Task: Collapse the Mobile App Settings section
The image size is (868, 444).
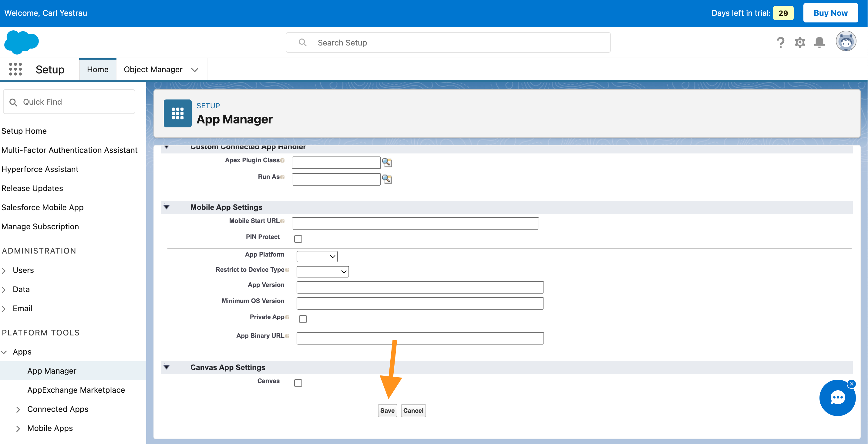Action: click(x=167, y=207)
